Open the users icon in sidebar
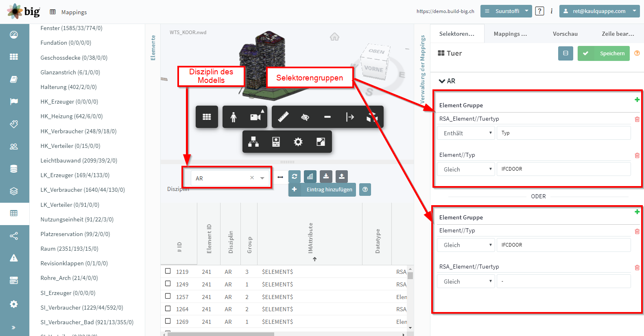 (14, 146)
